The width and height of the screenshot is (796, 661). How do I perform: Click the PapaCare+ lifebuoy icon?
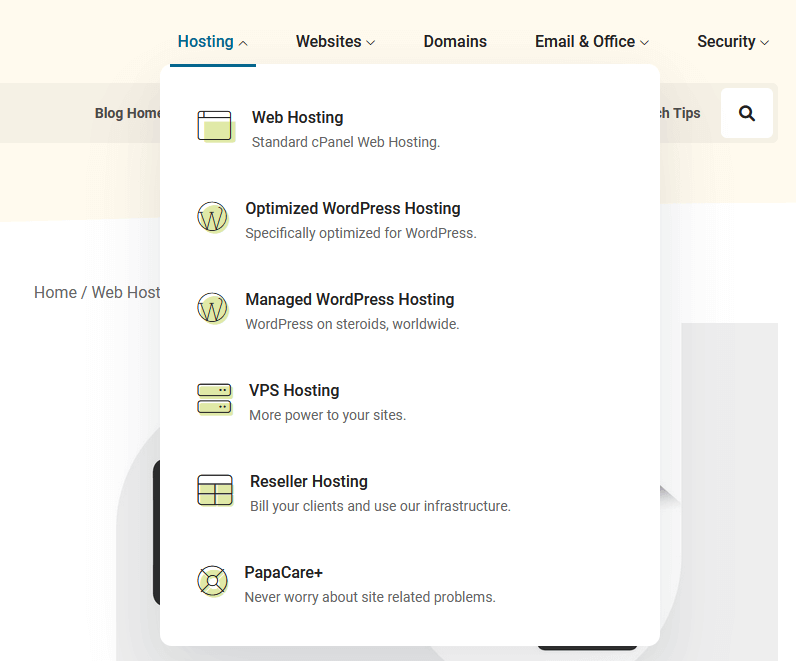pos(212,580)
